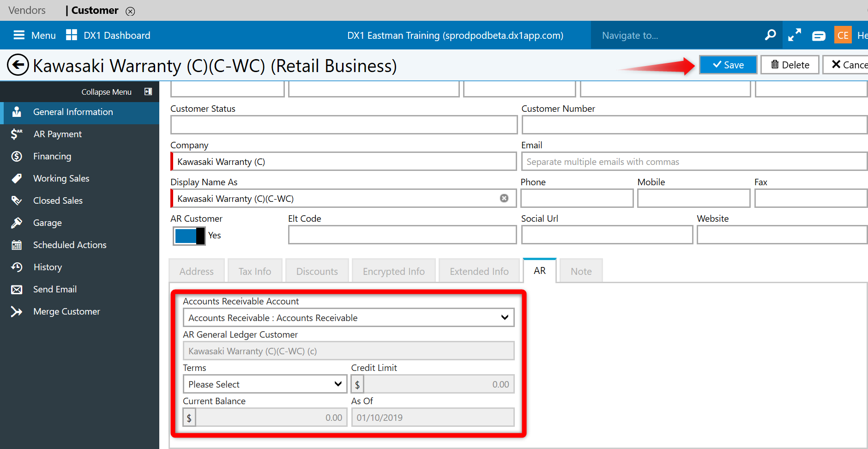Click the DX1 Dashboard link
This screenshot has width=868, height=449.
pyautogui.click(x=117, y=36)
